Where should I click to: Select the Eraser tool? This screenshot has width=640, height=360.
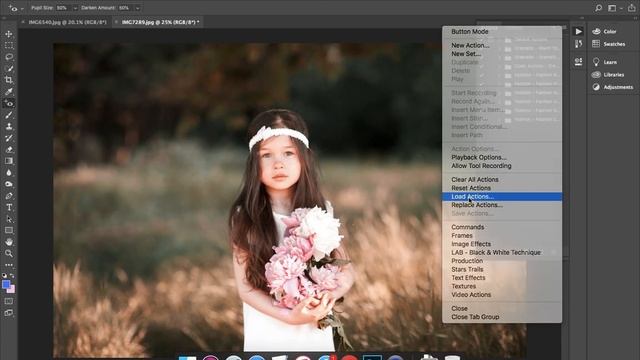[9, 149]
